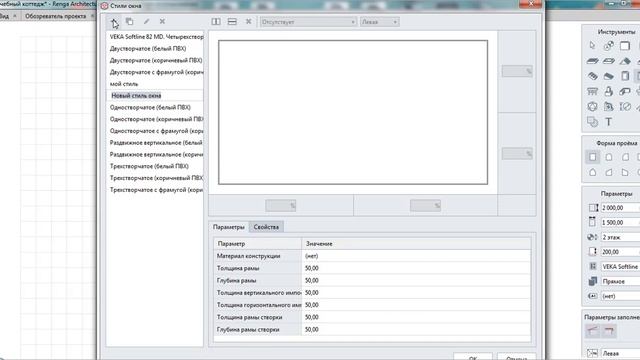Open the "Прямое" dropdown in Параметры

coord(620,281)
